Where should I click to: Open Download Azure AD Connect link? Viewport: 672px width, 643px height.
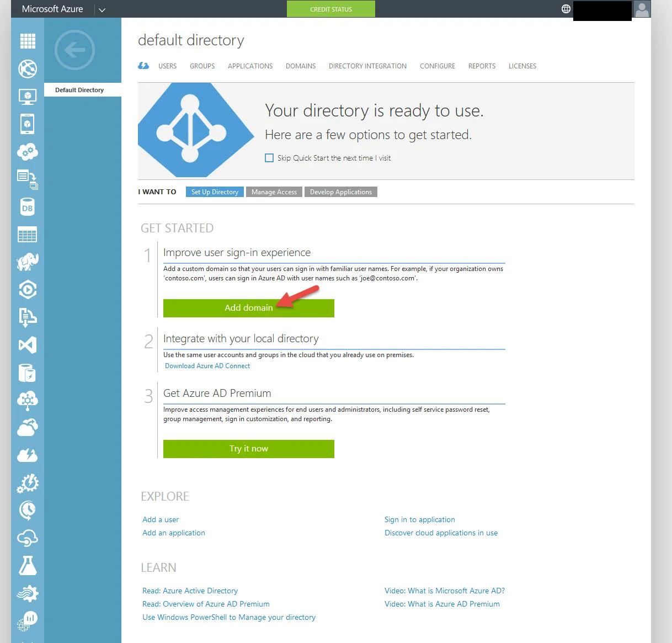pos(207,366)
